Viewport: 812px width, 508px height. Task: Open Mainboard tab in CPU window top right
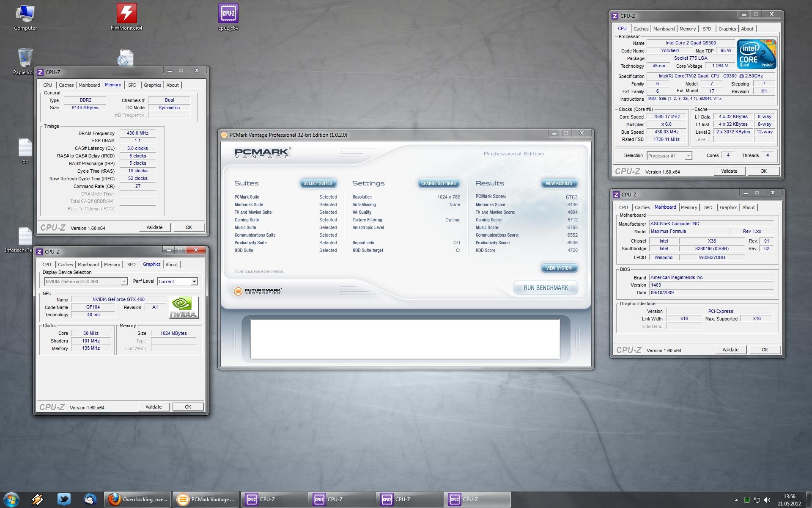pyautogui.click(x=664, y=29)
